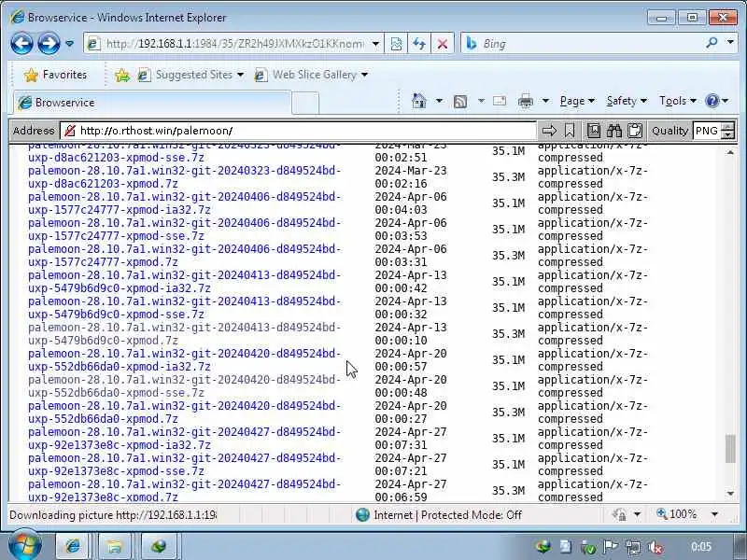Click Internet Explorer taskbar icon
This screenshot has width=747, height=560.
coord(73,546)
